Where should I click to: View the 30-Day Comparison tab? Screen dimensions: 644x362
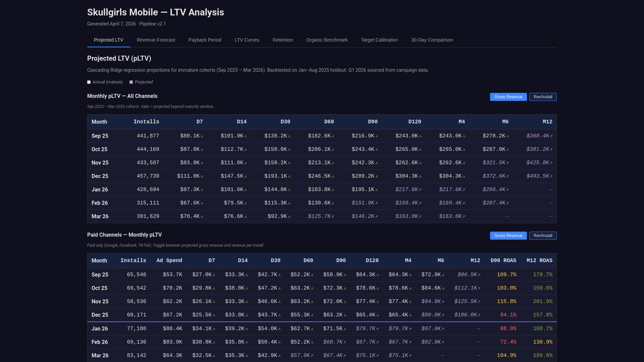pyautogui.click(x=432, y=40)
